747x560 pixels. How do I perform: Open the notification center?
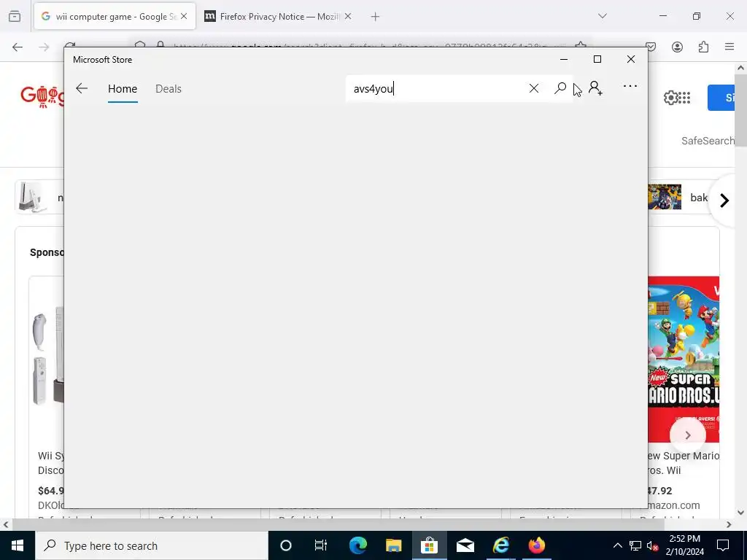point(723,545)
